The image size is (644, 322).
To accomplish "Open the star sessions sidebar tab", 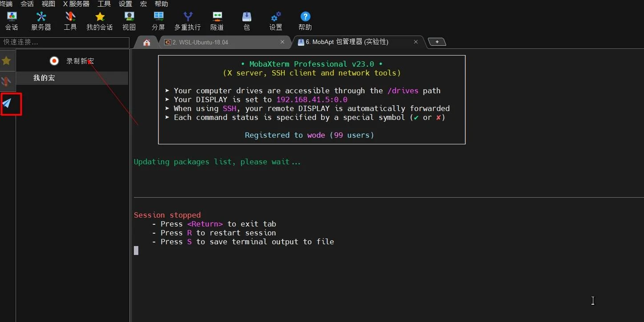I will 6,61.
